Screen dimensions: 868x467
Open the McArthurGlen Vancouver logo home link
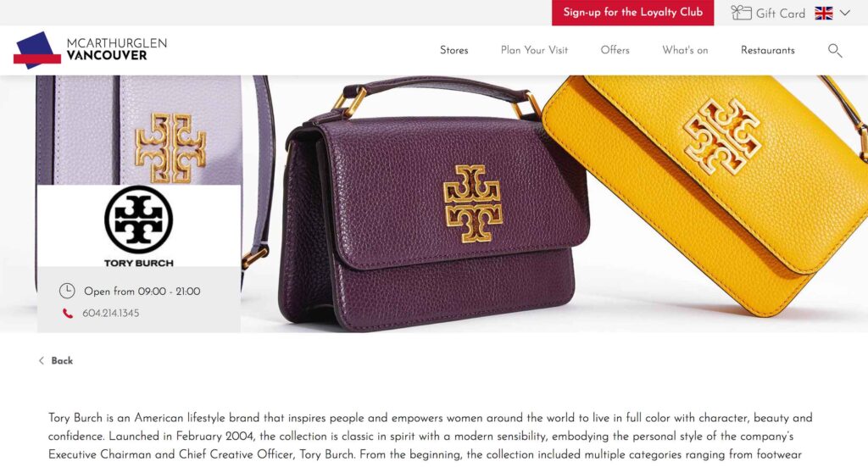pos(90,50)
